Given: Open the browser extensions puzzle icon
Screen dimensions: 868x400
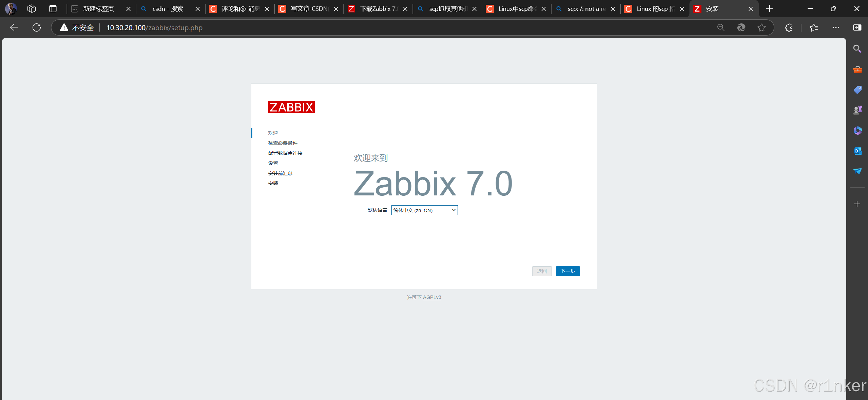Looking at the screenshot, I should pos(788,27).
